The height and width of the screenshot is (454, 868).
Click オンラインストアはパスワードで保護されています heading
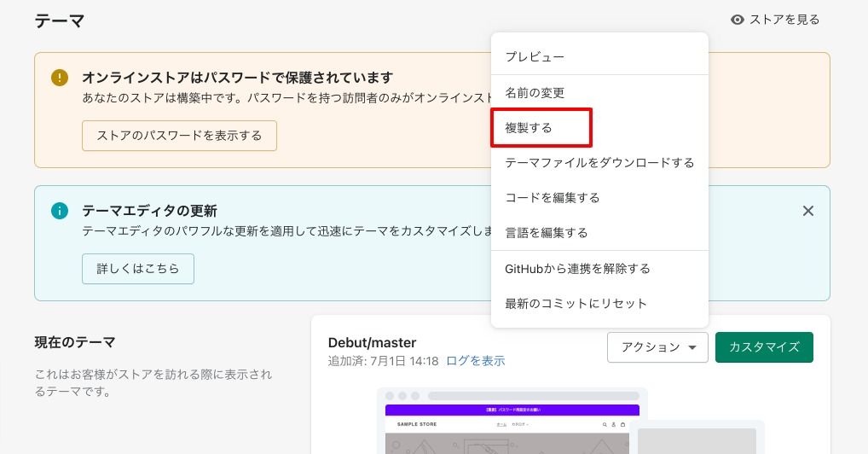[x=238, y=78]
